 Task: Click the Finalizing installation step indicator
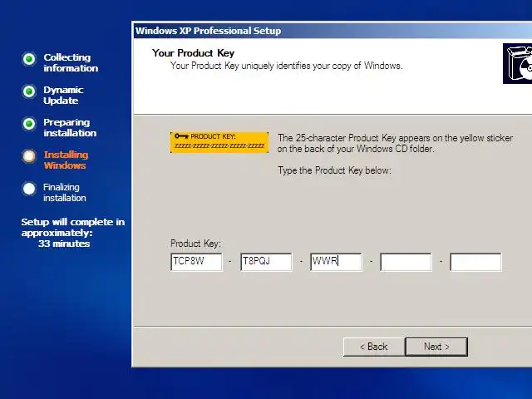[x=29, y=189]
